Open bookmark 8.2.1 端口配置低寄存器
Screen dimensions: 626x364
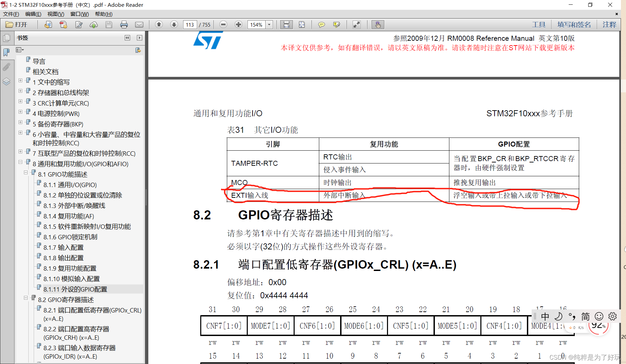(x=92, y=314)
